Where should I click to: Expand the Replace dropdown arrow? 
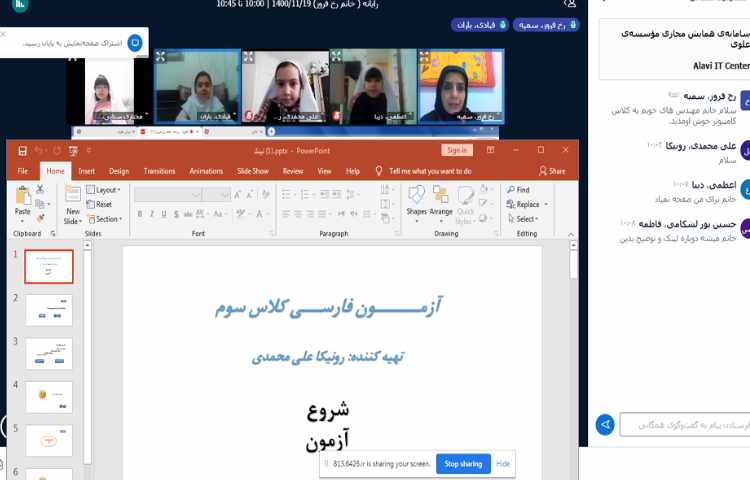[x=546, y=205]
